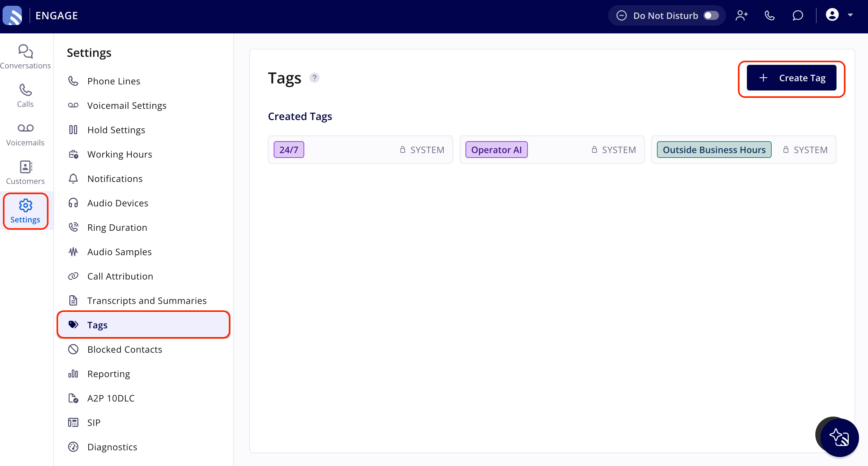Click the Engage logo icon
Screen dimensions: 868x466
[x=13, y=15]
